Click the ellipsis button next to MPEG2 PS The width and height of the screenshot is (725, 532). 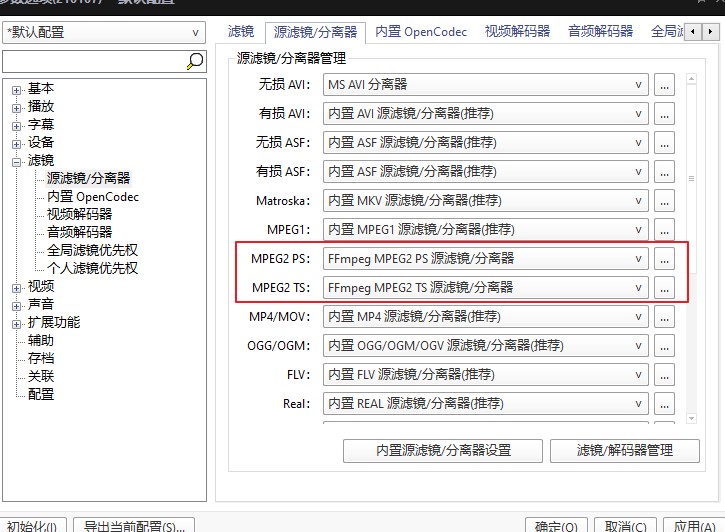pyautogui.click(x=665, y=259)
